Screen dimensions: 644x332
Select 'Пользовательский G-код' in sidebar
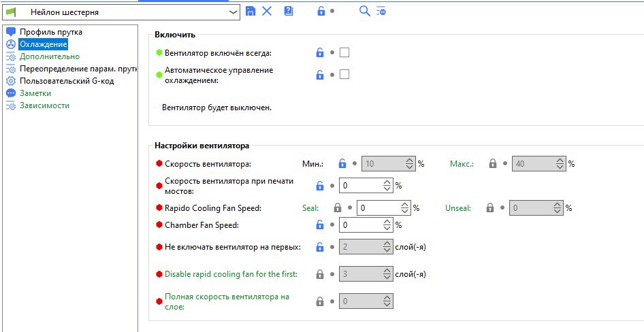(x=67, y=81)
